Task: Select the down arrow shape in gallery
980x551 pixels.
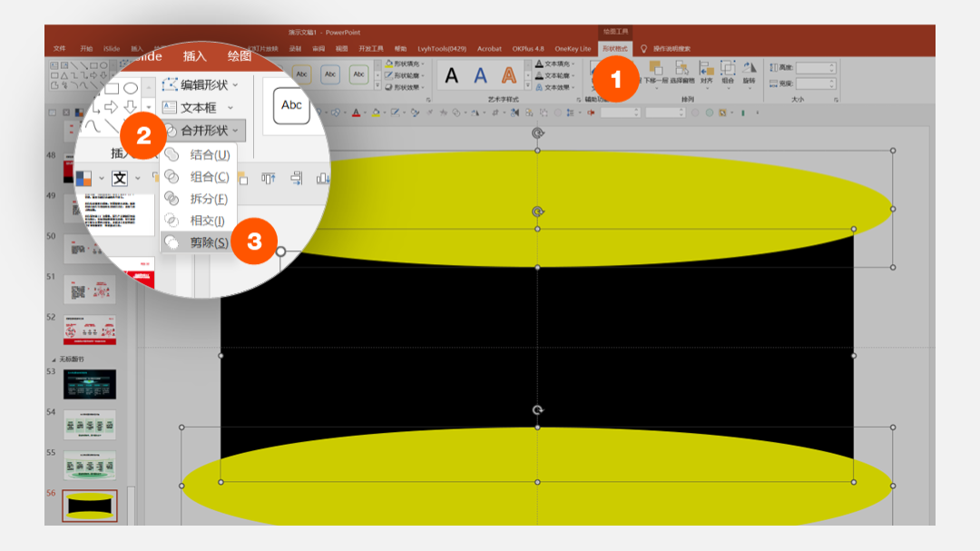Action: 131,107
